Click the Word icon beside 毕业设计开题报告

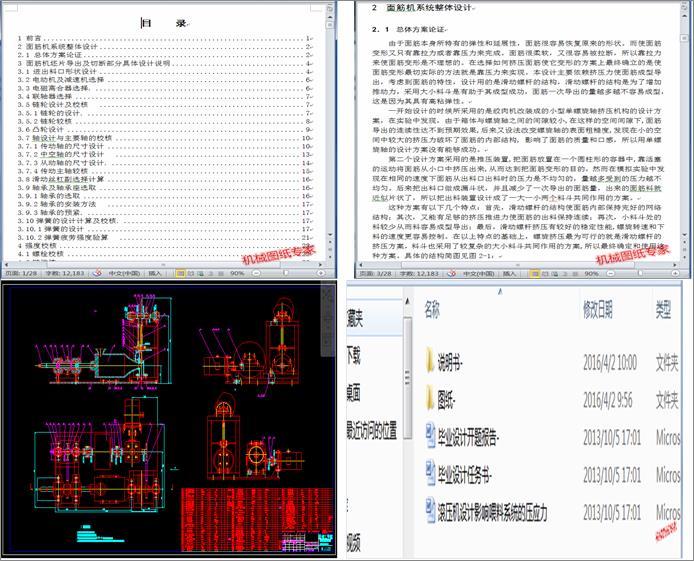(x=430, y=436)
